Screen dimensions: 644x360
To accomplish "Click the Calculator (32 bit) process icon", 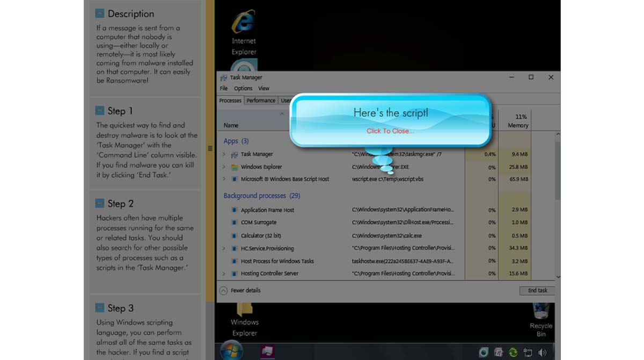I will click(235, 236).
